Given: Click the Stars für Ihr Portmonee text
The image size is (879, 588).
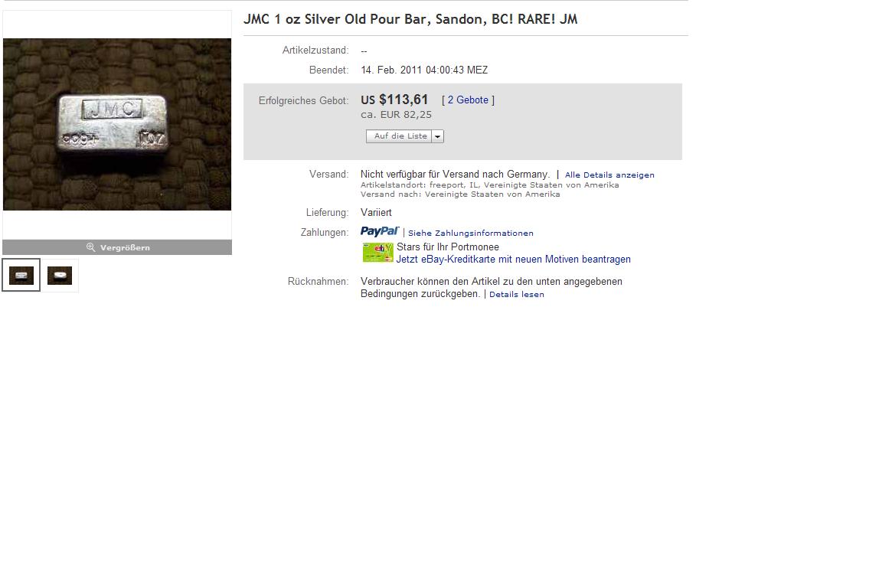Looking at the screenshot, I should pos(448,247).
